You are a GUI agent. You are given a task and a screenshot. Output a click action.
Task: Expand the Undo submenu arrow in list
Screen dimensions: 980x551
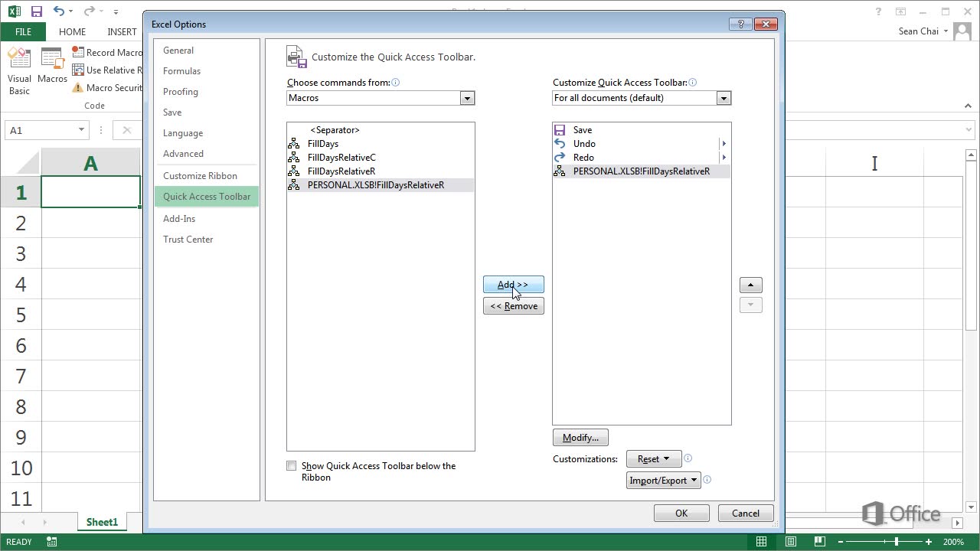[x=724, y=144]
